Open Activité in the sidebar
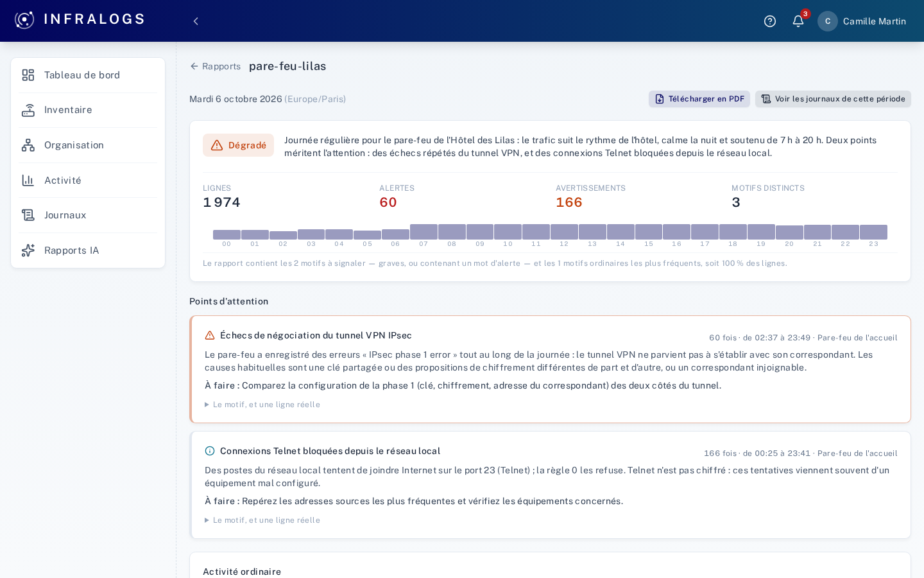 [x=88, y=180]
